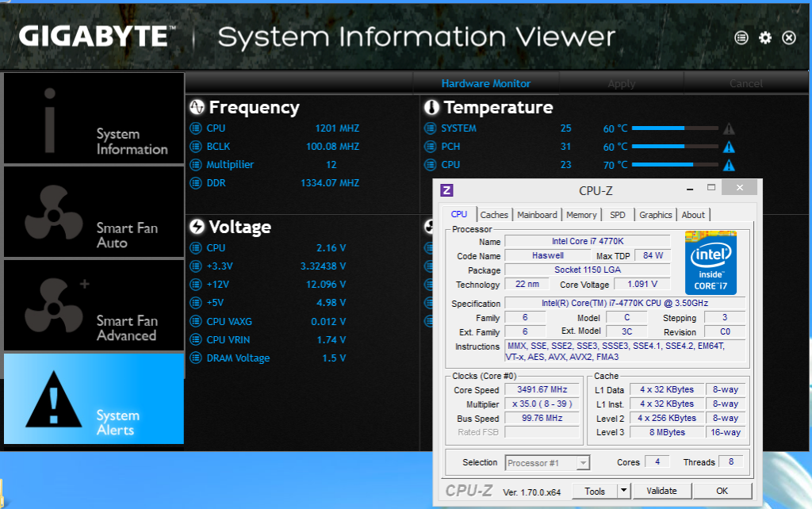
Task: Click the Temperature section thermometer icon
Action: coord(431,107)
